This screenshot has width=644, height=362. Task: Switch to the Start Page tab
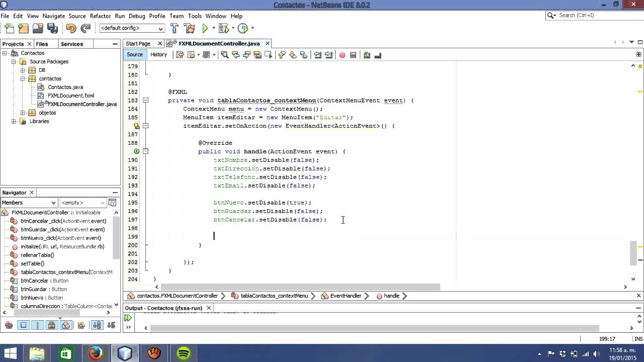[x=138, y=44]
